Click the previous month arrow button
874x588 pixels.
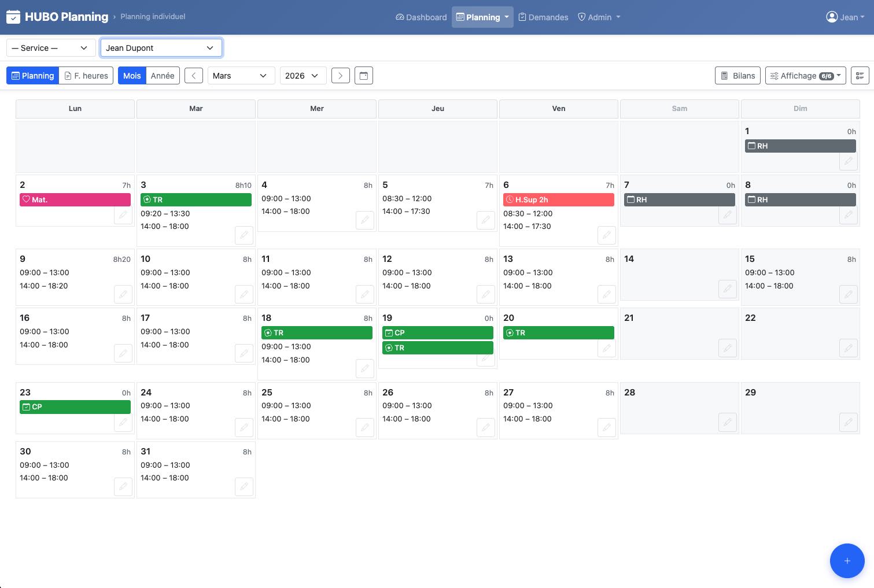[194, 76]
